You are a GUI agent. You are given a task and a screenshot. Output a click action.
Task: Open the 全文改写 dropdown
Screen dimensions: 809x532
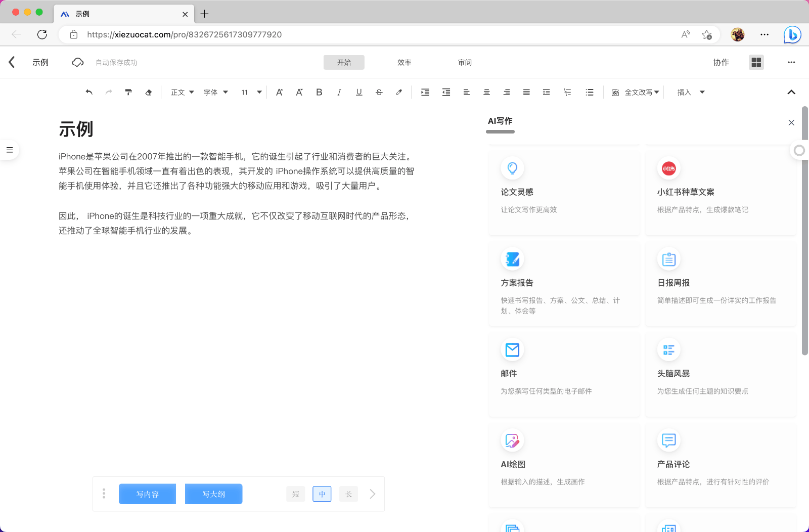tap(636, 92)
